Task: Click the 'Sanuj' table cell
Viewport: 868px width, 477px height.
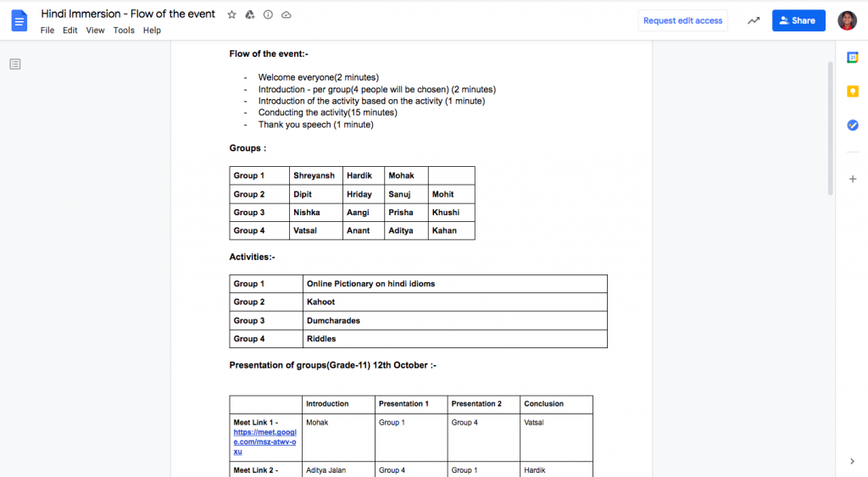Action: point(406,194)
